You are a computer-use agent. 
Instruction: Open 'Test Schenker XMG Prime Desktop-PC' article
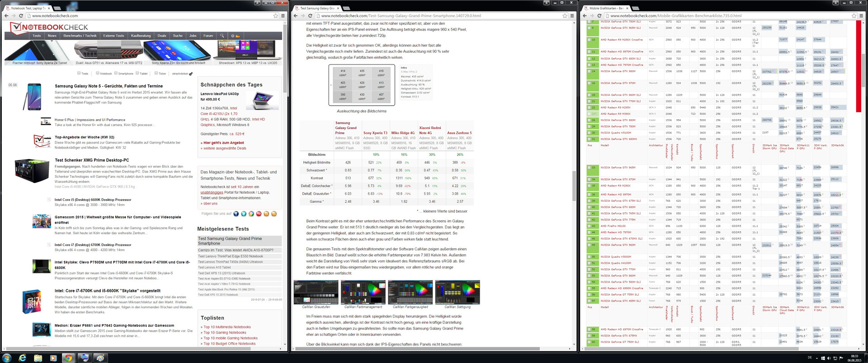92,160
